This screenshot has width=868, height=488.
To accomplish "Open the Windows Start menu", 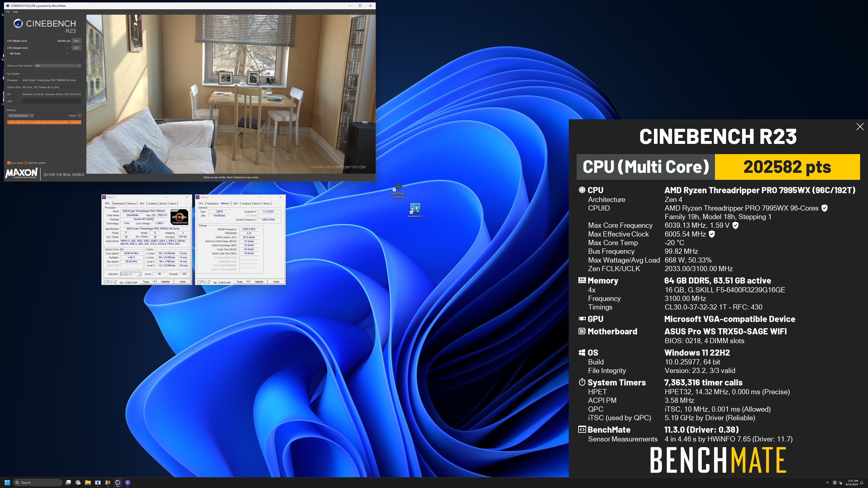I will (x=7, y=482).
